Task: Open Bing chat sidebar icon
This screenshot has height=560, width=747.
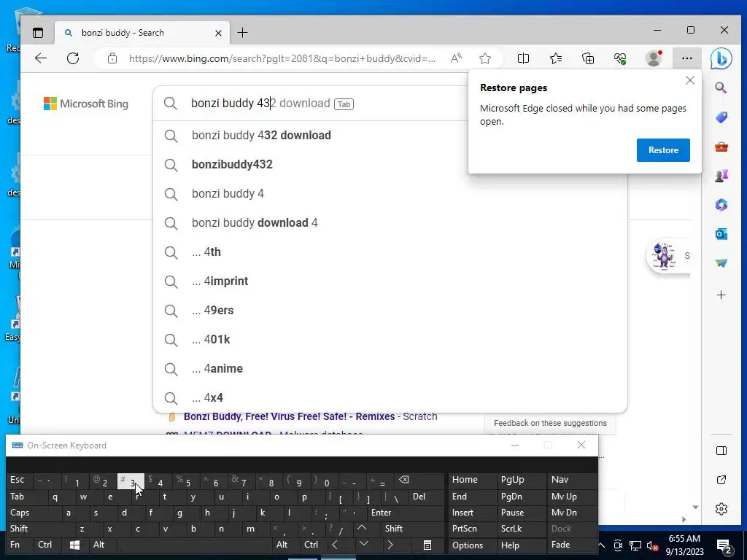Action: pyautogui.click(x=721, y=58)
